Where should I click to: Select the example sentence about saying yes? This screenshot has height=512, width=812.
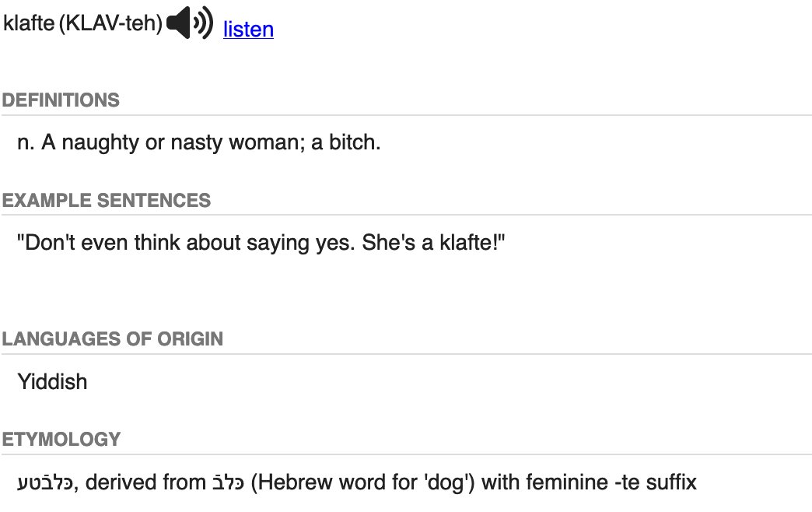(x=261, y=243)
